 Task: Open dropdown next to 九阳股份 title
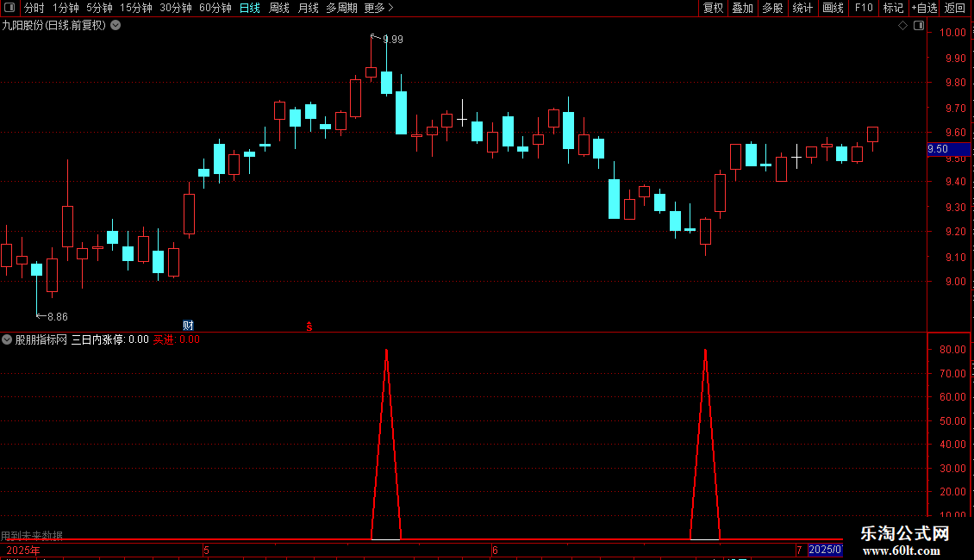click(x=116, y=26)
